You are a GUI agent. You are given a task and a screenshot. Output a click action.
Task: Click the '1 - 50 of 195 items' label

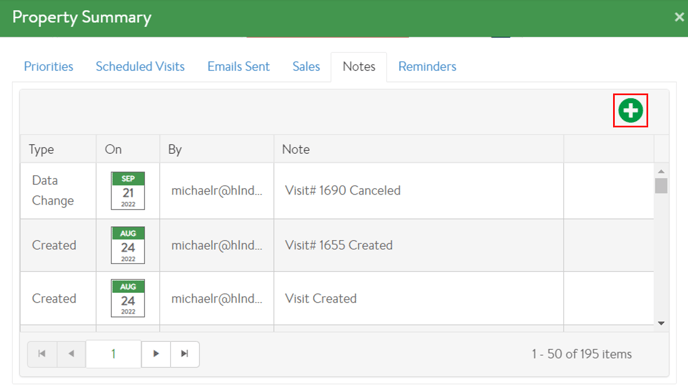pos(582,354)
